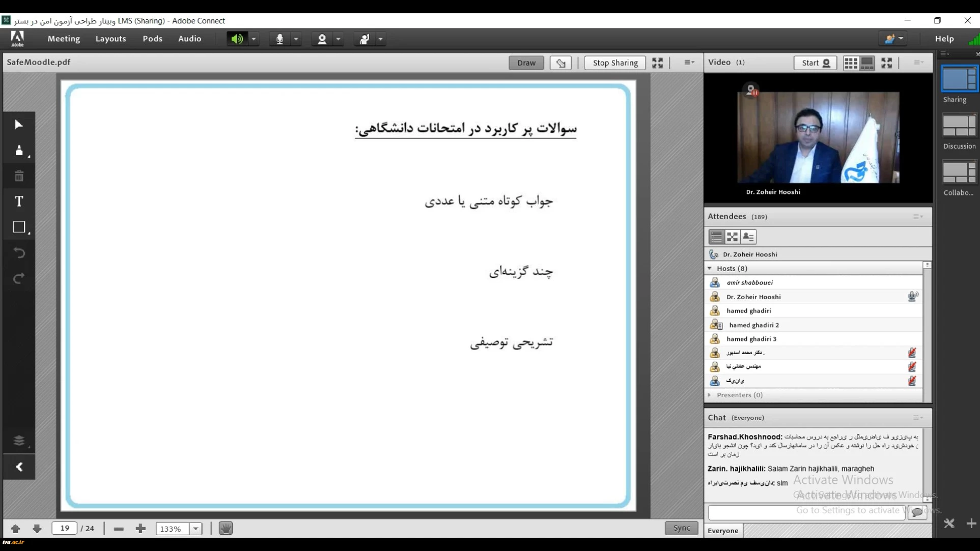Choose the rectangle shapes tool
The height and width of the screenshot is (551, 980).
pyautogui.click(x=19, y=227)
